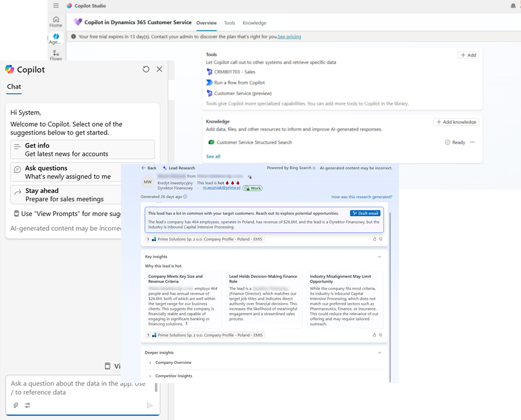521x420 pixels.
Task: Click the Add knowledge button
Action: 456,122
